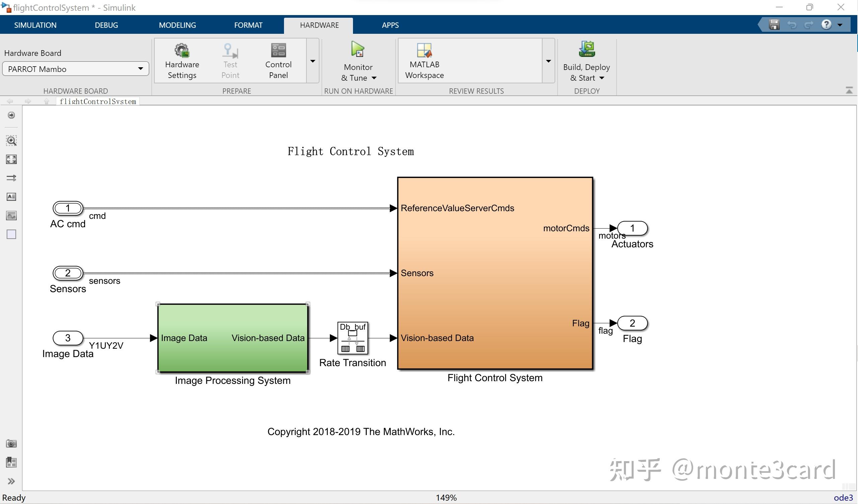Click the motors signal label
Screen dimensions: 858x504
[612, 236]
